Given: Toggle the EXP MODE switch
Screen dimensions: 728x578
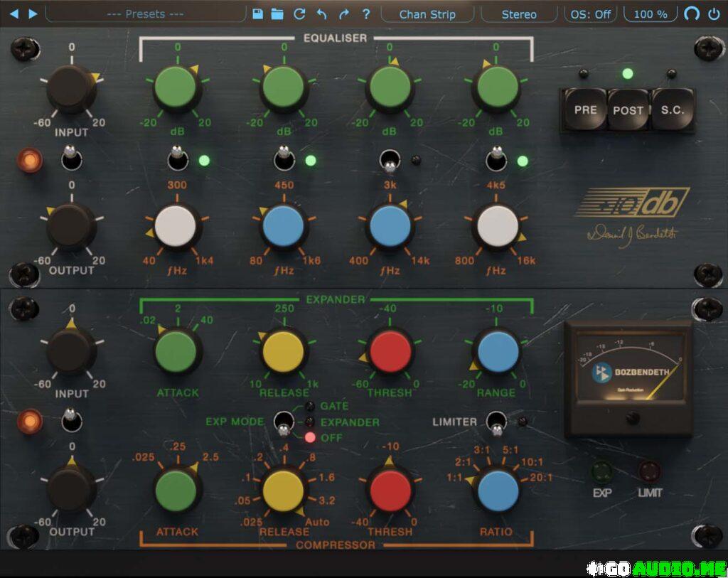Looking at the screenshot, I should point(284,423).
